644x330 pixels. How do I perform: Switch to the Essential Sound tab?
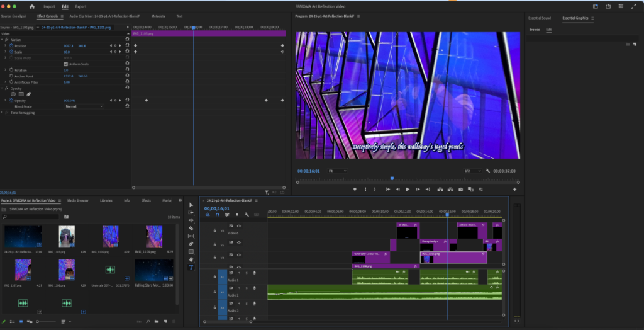[540, 18]
